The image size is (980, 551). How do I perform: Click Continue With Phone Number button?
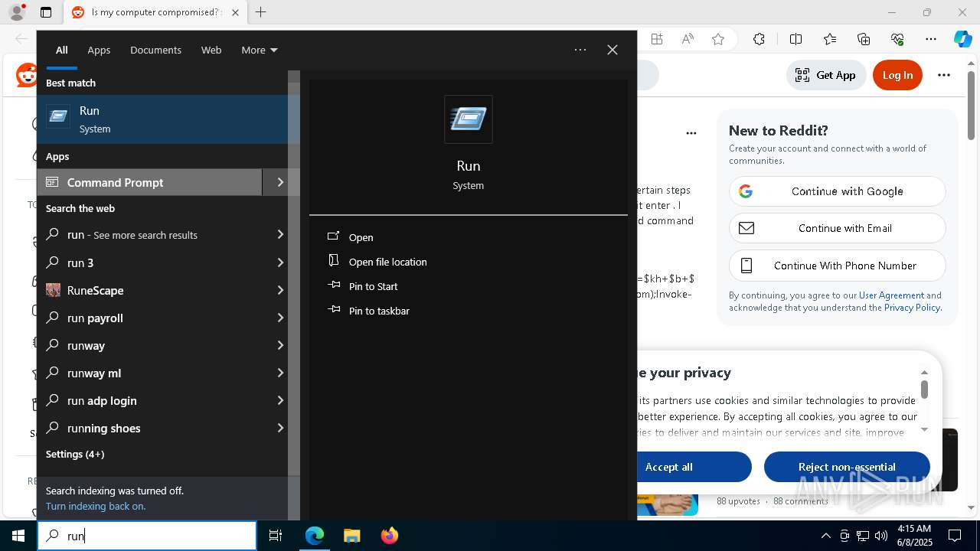coord(837,266)
